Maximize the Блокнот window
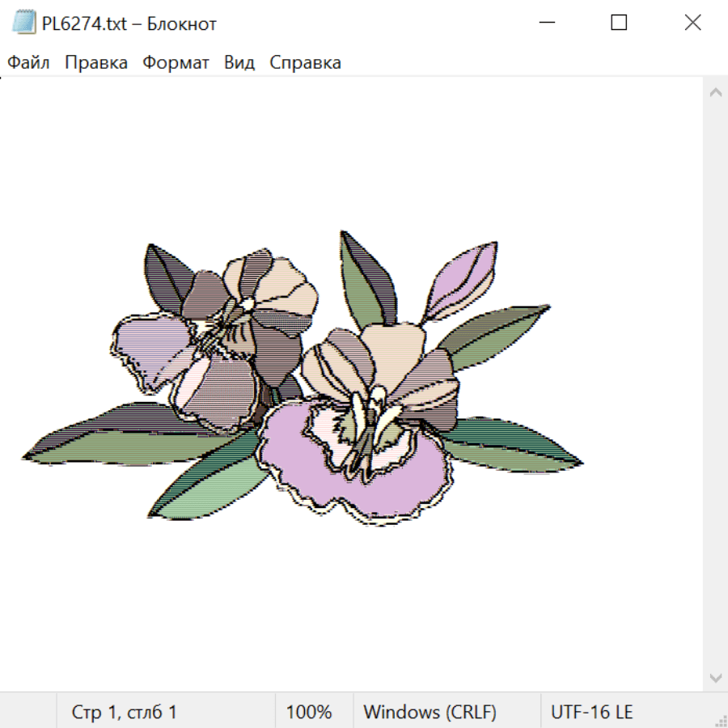The height and width of the screenshot is (728, 728). click(x=619, y=23)
